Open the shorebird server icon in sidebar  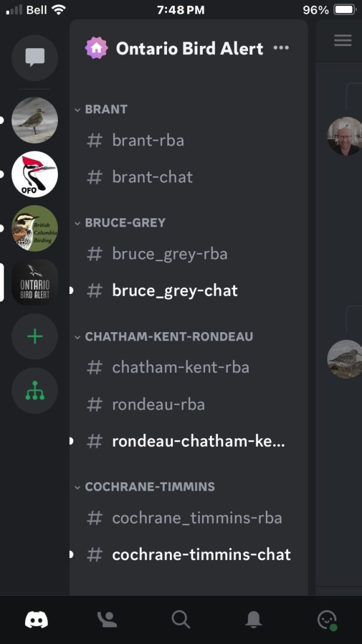tap(35, 120)
